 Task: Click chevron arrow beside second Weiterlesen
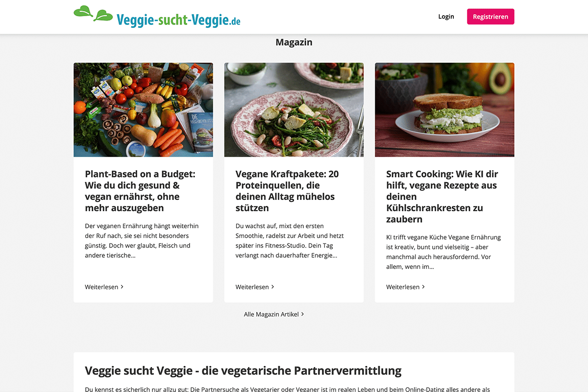point(273,287)
